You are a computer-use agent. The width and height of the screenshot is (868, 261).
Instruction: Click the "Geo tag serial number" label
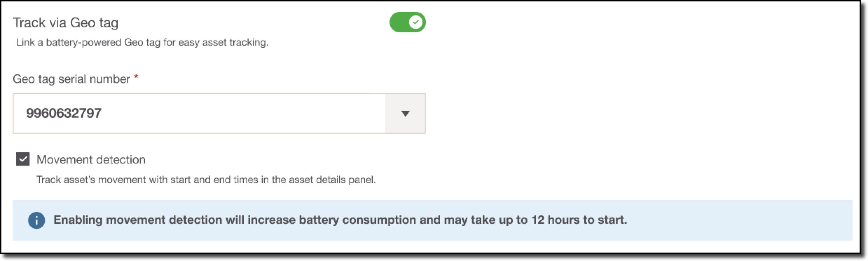tap(71, 79)
